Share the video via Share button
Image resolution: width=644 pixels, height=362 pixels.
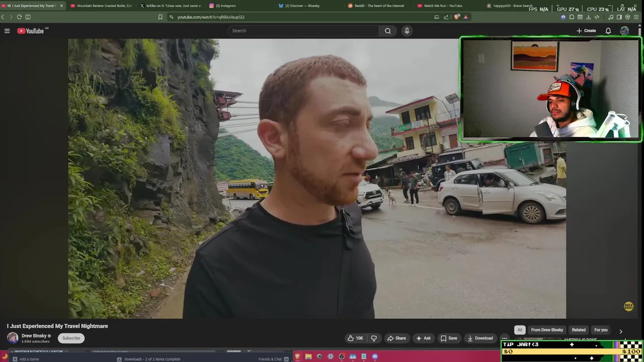coord(396,338)
